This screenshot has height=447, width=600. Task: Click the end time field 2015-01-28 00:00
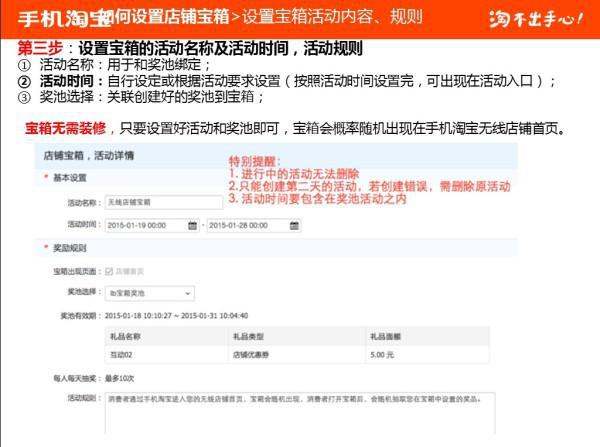[254, 225]
